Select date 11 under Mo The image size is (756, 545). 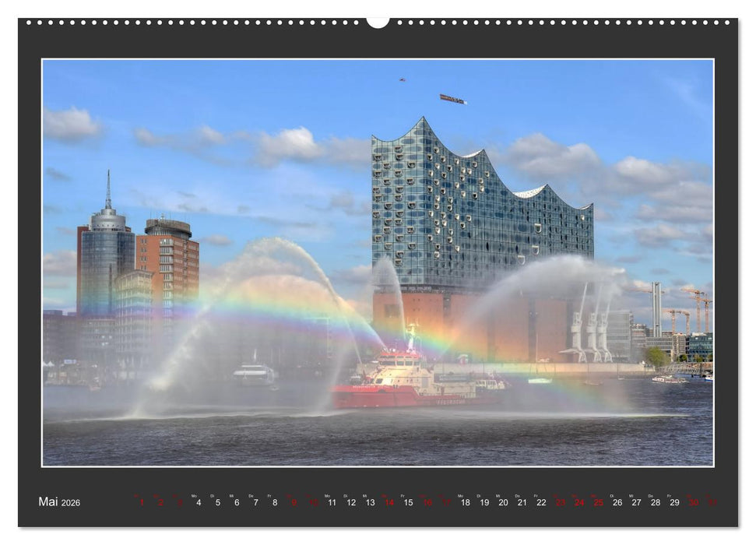click(331, 502)
